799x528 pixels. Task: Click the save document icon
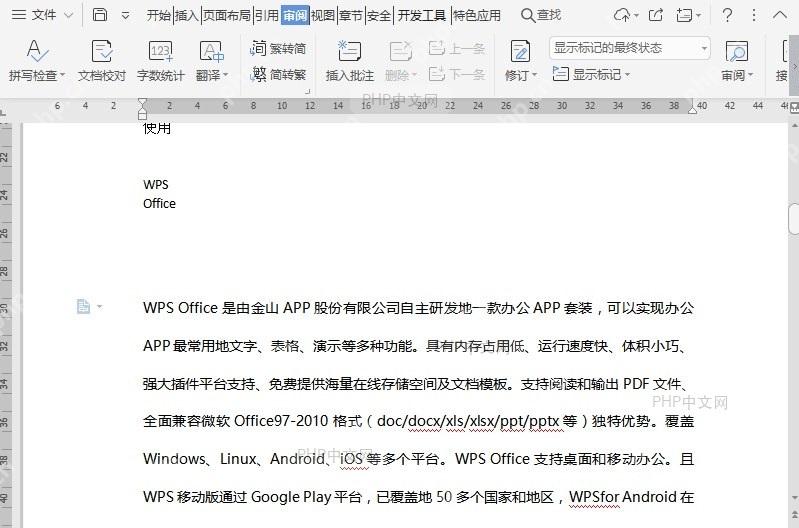pos(100,15)
